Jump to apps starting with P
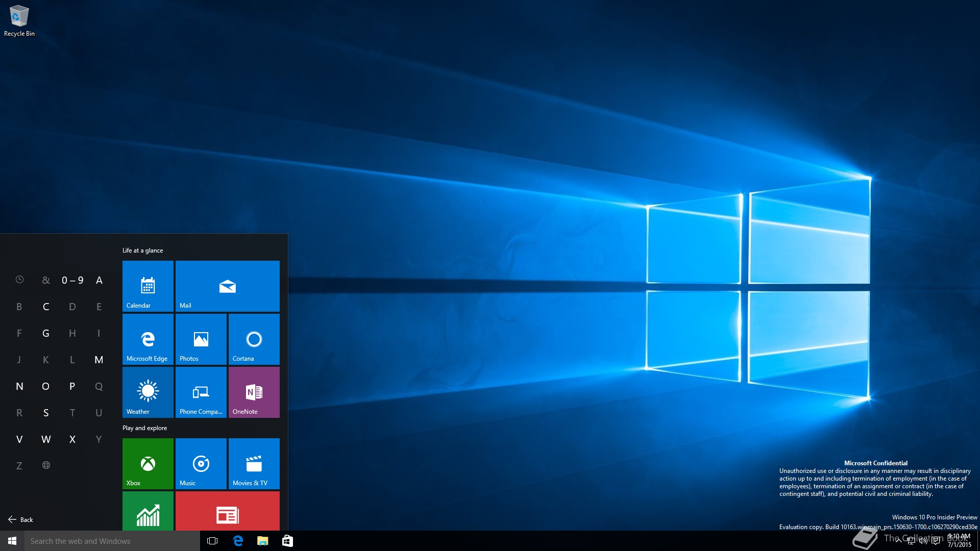 [x=72, y=386]
